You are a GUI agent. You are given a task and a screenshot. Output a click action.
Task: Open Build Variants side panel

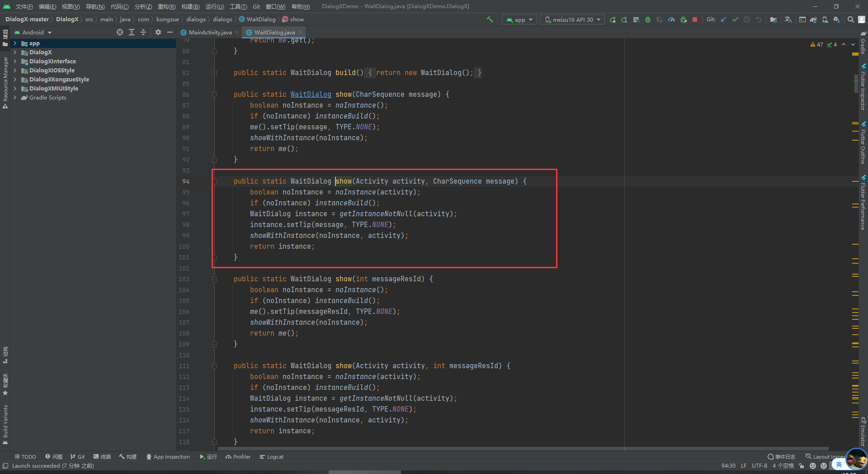[5, 424]
